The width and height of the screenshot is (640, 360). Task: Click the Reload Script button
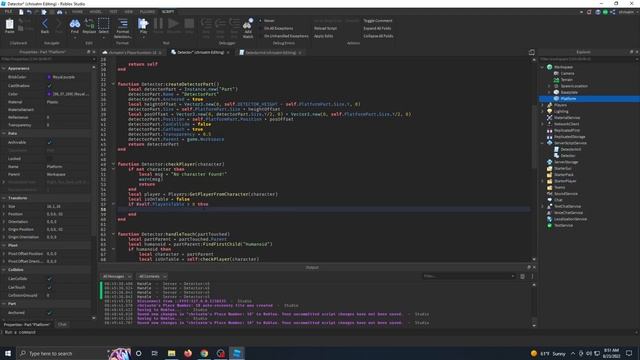[x=325, y=28]
